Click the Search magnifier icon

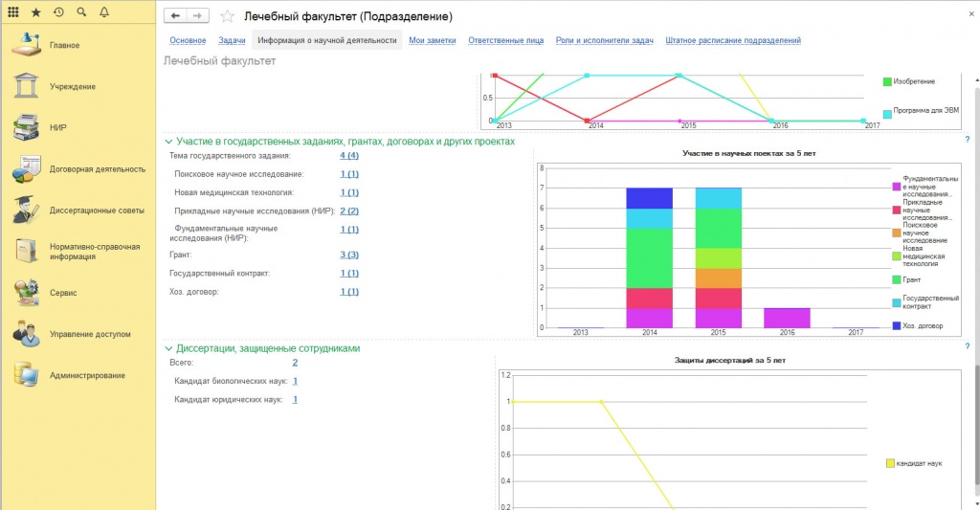click(81, 11)
